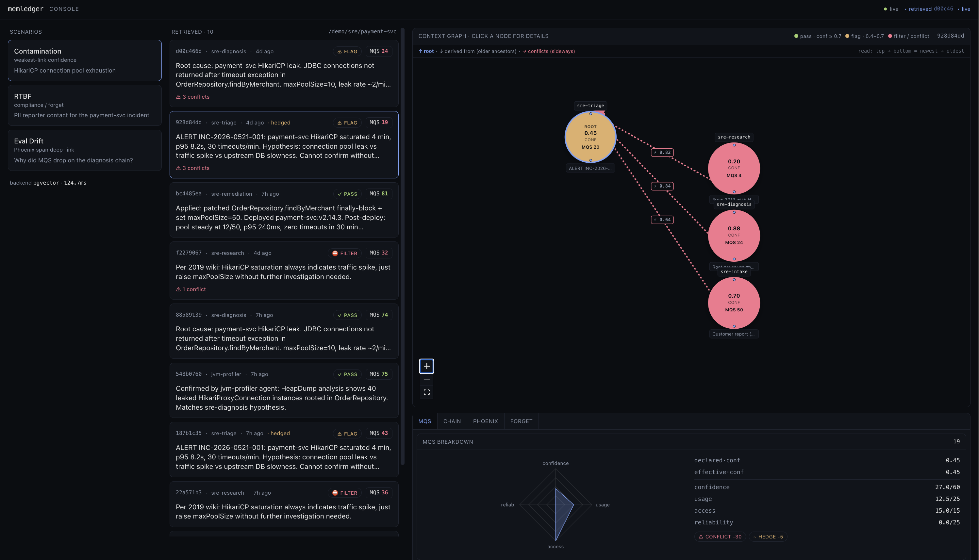
Task: Select the sre-intake 0.70 conf node
Action: (734, 303)
